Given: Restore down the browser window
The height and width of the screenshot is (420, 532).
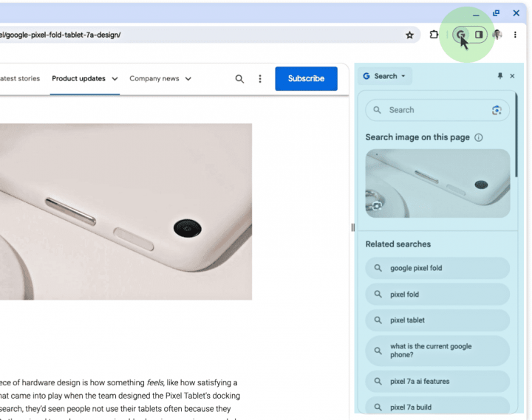Looking at the screenshot, I should [496, 13].
